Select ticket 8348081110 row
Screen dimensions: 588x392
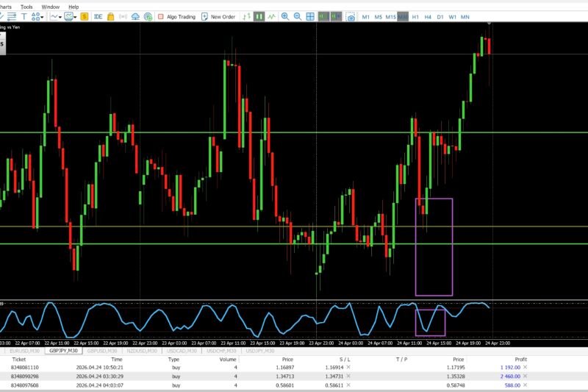pos(294,367)
